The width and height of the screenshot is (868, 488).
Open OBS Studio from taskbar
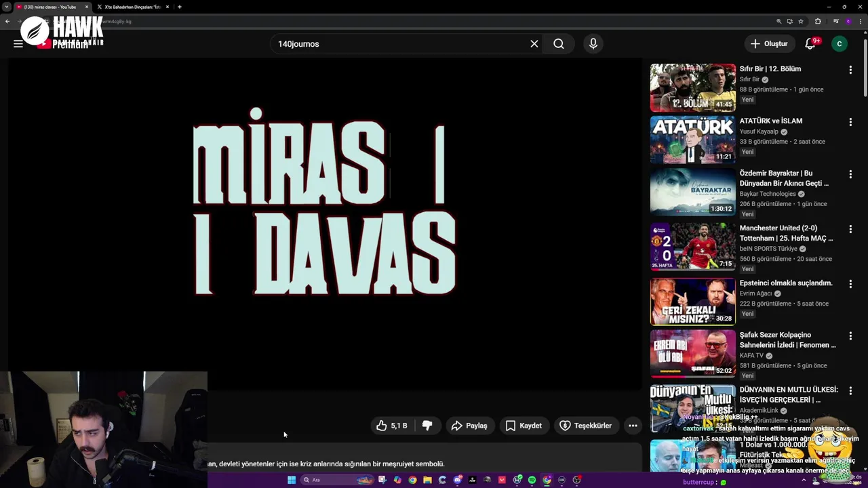pyautogui.click(x=576, y=480)
